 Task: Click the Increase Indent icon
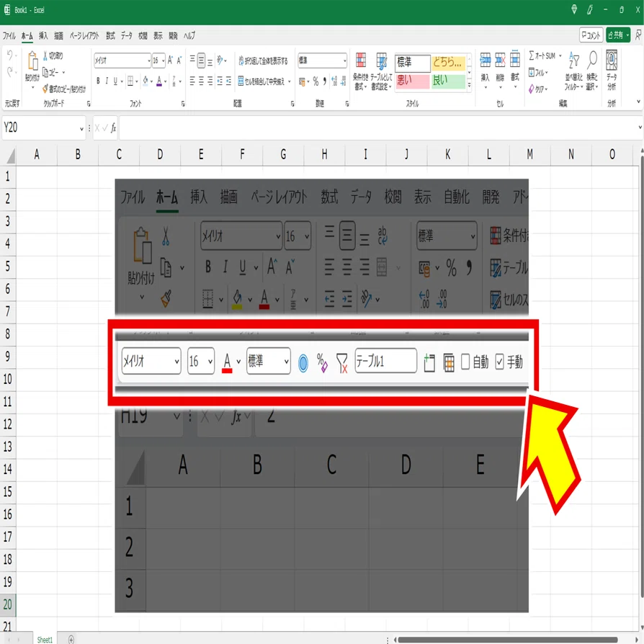click(229, 81)
